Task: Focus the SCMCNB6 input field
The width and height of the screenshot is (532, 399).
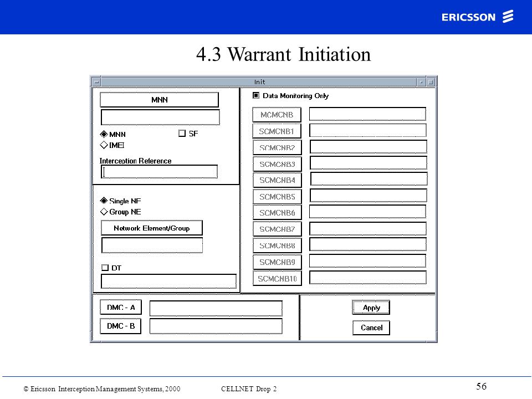Action: (367, 211)
